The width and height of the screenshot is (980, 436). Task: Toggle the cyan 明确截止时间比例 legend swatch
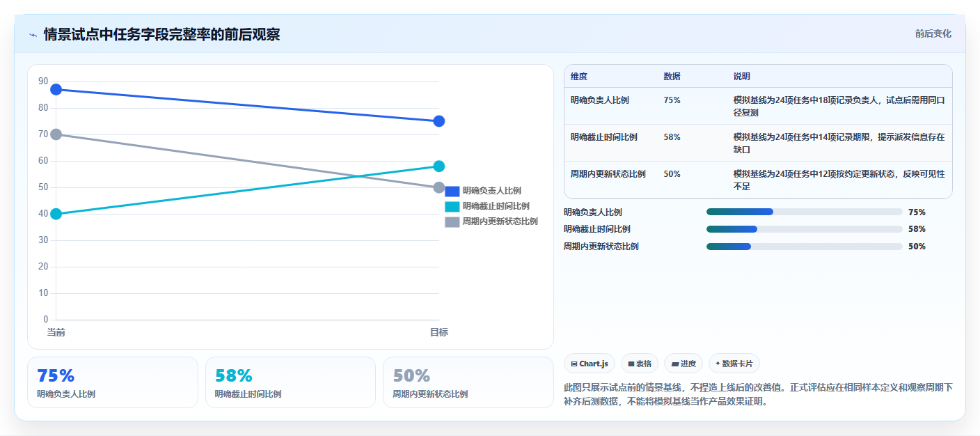point(452,206)
